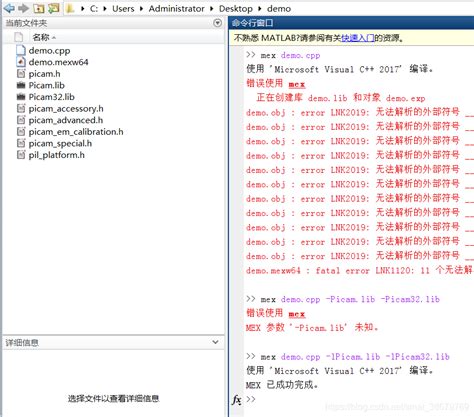Select the Picam.lib library icon
The height and width of the screenshot is (417, 474).
pos(21,85)
